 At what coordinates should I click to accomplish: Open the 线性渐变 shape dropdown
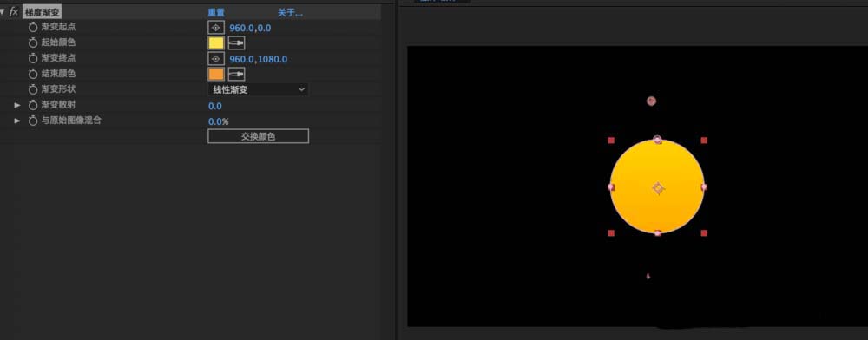tap(258, 89)
